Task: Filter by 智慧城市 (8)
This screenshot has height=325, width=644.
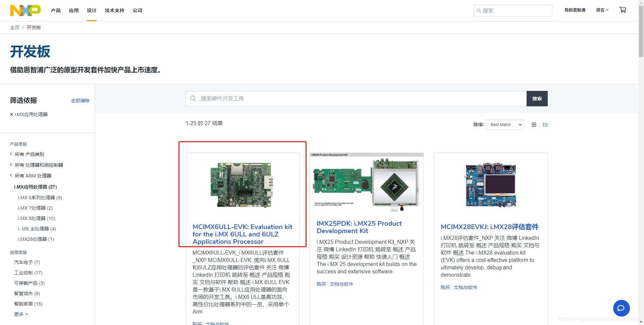Action: click(x=27, y=293)
